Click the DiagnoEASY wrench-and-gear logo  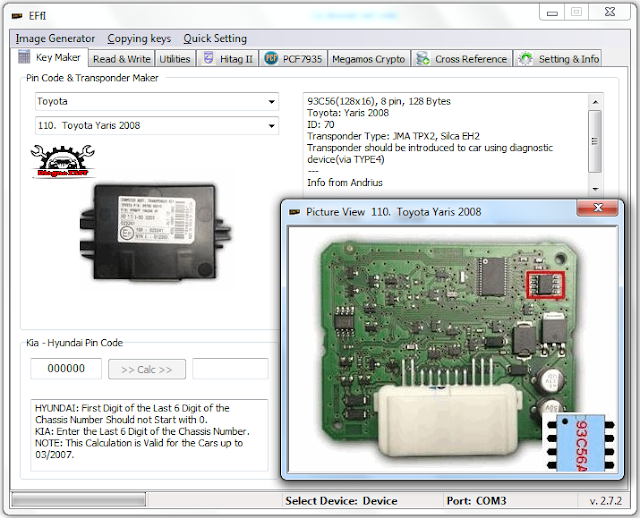pyautogui.click(x=62, y=162)
